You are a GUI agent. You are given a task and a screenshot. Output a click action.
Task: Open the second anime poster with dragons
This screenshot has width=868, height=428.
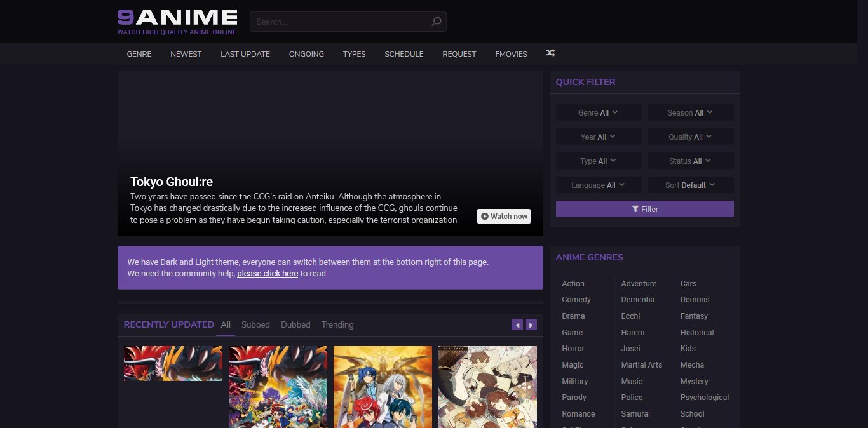278,387
